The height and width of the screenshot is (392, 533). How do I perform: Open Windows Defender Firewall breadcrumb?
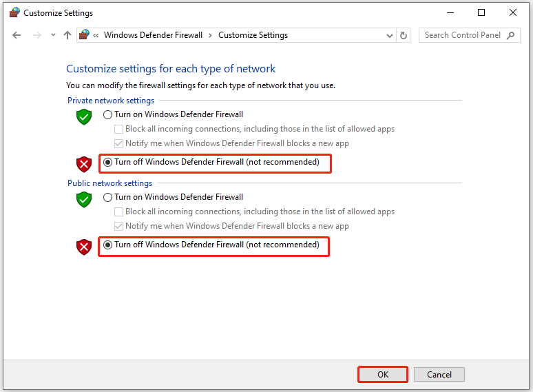tap(153, 35)
